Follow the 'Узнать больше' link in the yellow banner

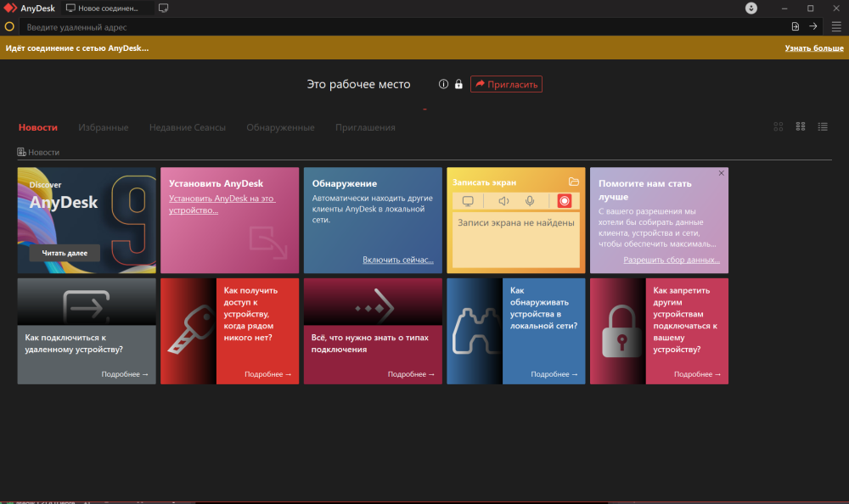click(x=814, y=48)
